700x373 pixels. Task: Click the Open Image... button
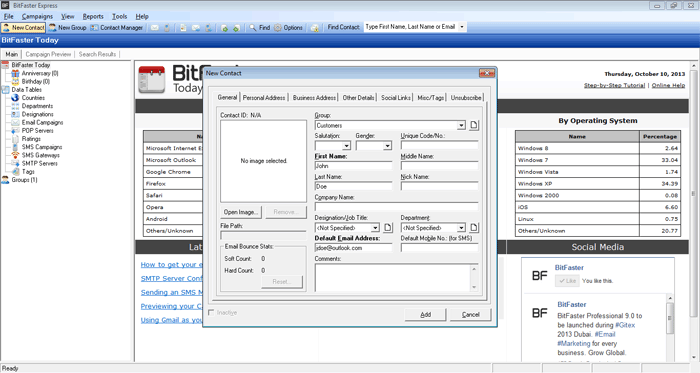(x=241, y=212)
